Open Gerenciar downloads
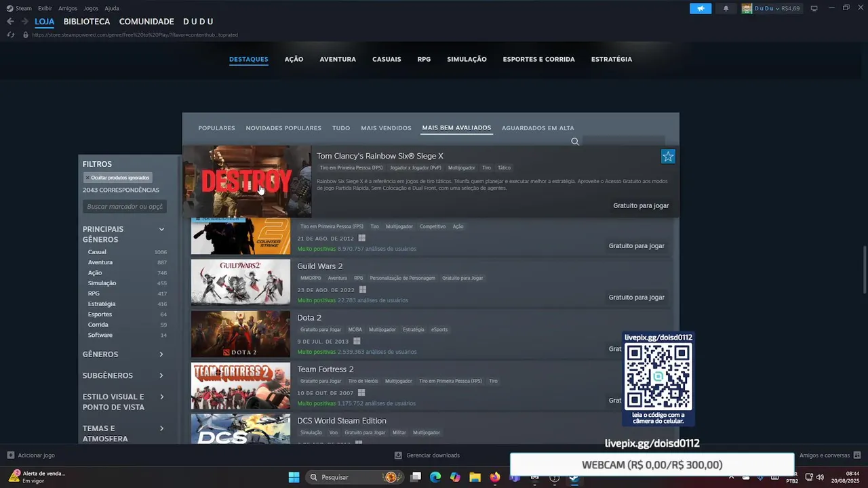The width and height of the screenshot is (868, 488). click(x=427, y=455)
